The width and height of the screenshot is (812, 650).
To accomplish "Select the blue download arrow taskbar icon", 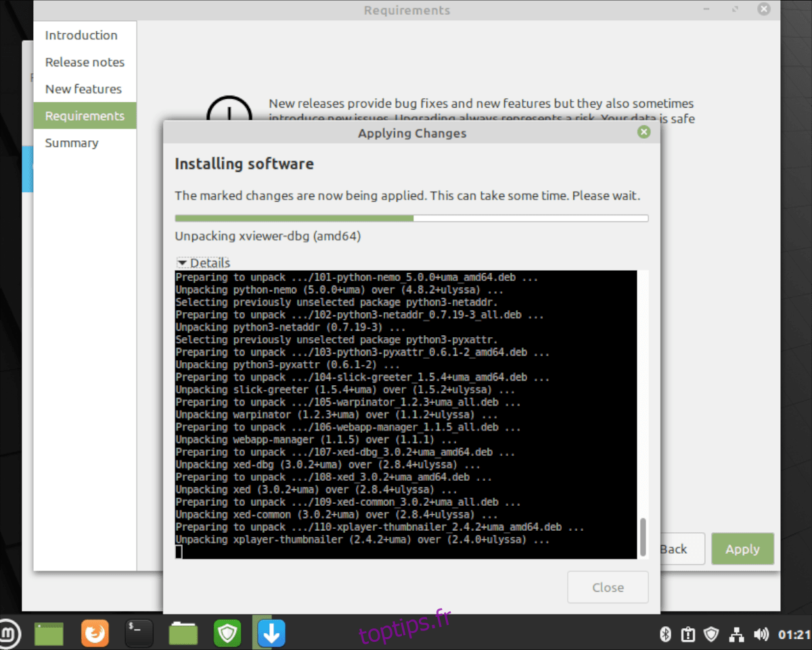I will pyautogui.click(x=271, y=634).
